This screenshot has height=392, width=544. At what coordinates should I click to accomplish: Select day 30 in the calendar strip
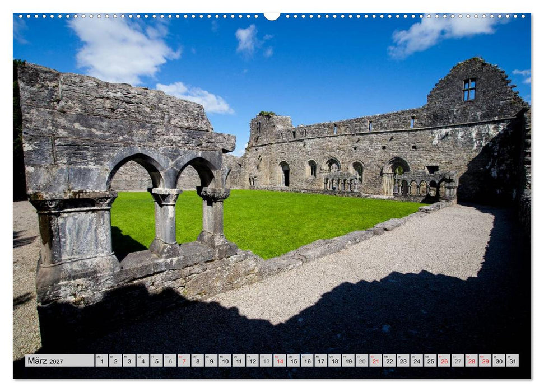click(499, 361)
